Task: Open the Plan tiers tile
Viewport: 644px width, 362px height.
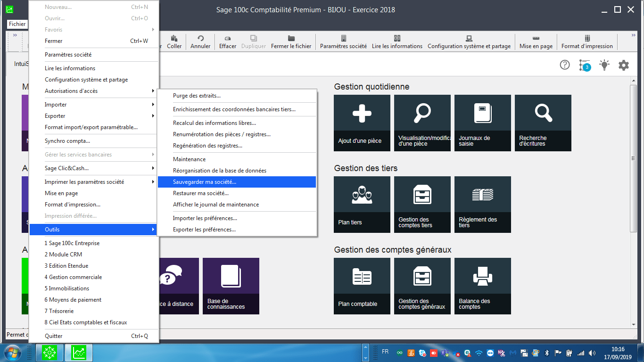Action: coord(362,205)
